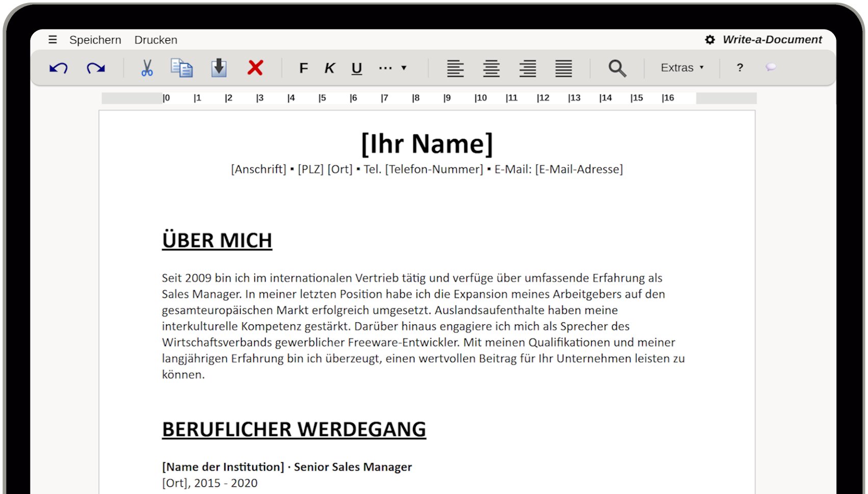Justify text with the block alignment button

[x=563, y=68]
